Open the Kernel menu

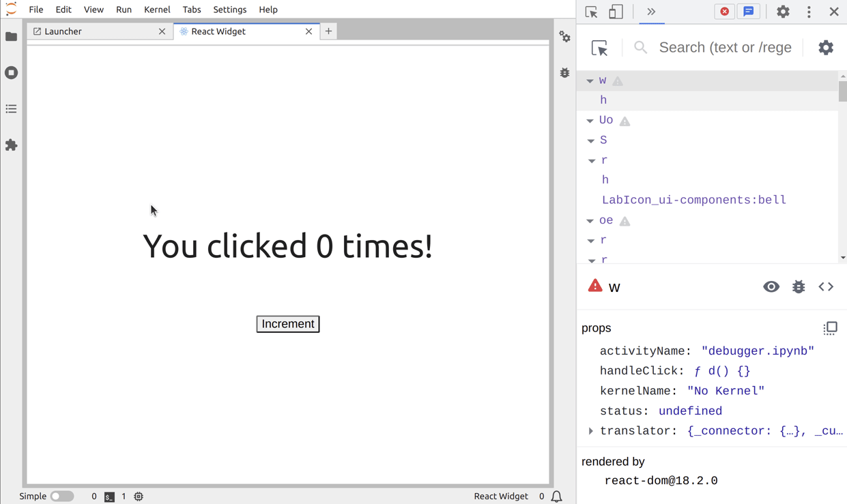click(x=157, y=10)
